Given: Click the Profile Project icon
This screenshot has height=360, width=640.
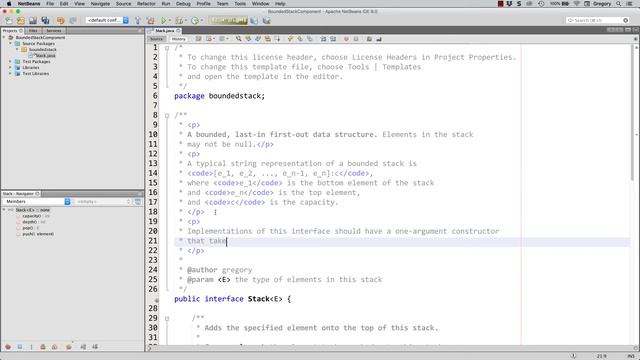Looking at the screenshot, I should coord(195,20).
